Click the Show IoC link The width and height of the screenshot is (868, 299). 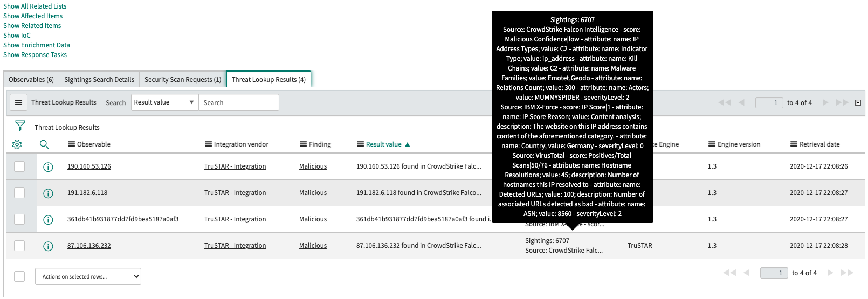tap(17, 36)
